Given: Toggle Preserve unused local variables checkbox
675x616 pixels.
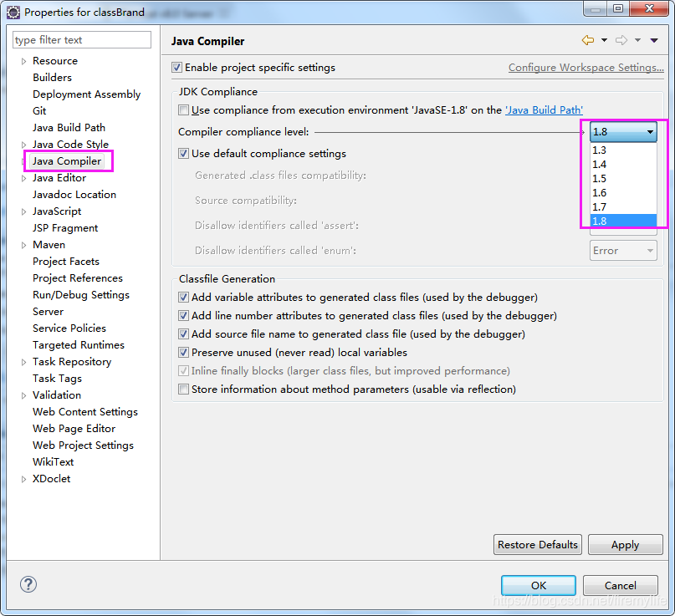Looking at the screenshot, I should pyautogui.click(x=183, y=353).
